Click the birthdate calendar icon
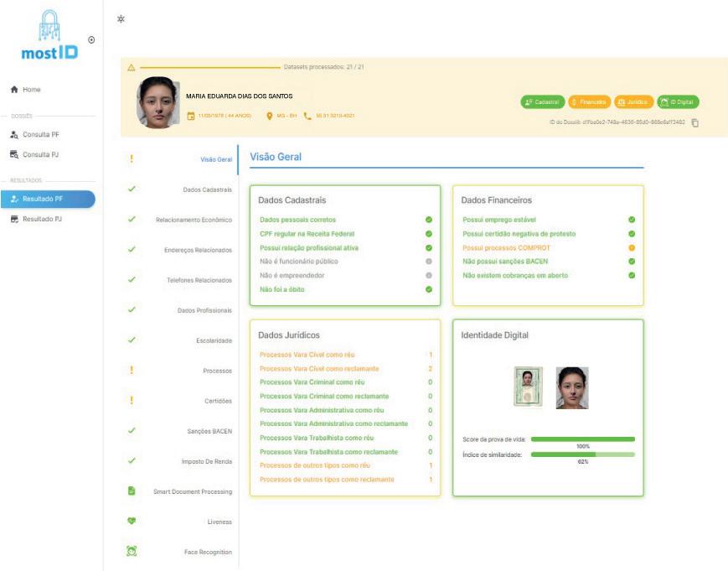The image size is (728, 571). 191,116
